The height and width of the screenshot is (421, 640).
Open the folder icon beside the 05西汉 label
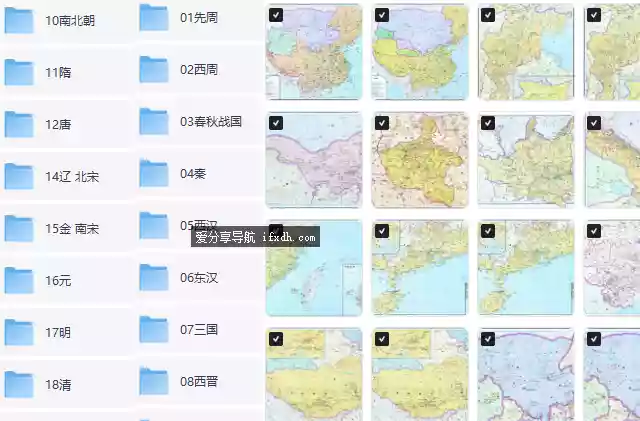click(154, 225)
